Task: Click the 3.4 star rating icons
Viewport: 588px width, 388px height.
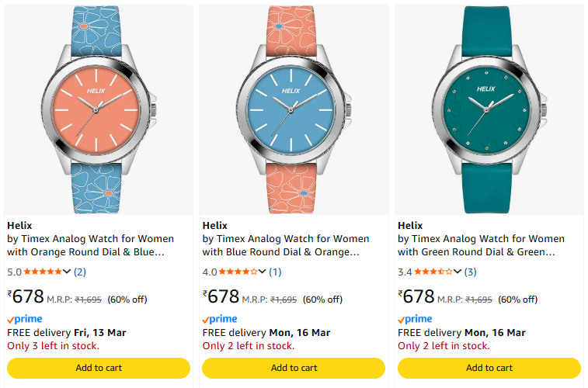Action: tap(433, 272)
